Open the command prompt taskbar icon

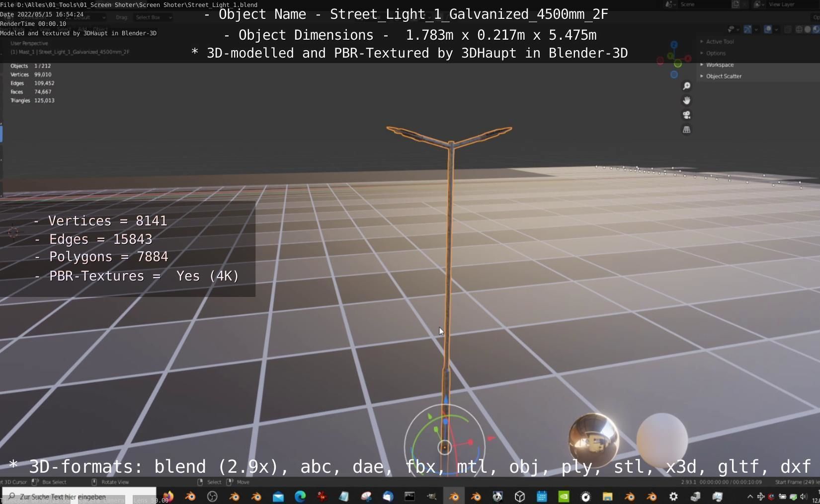410,496
